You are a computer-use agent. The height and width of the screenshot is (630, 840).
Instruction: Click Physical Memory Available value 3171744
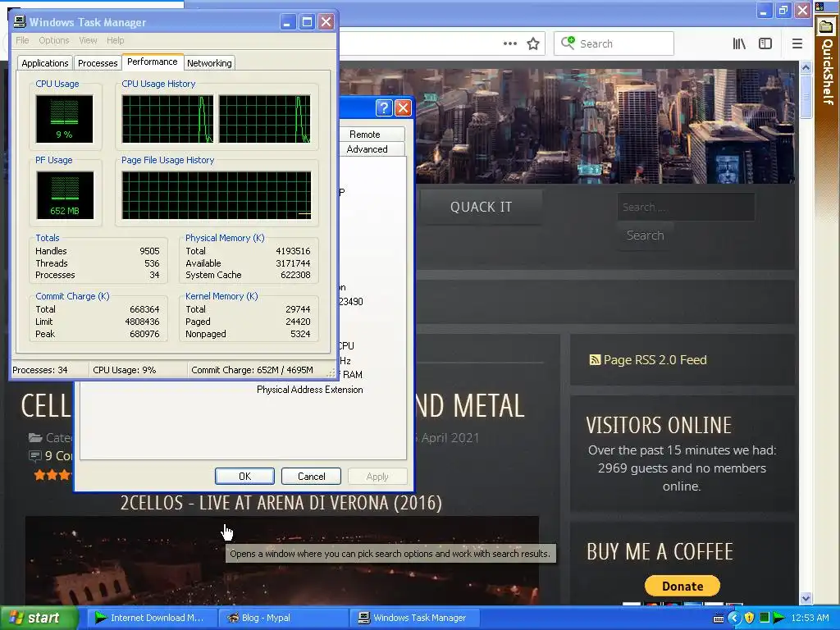click(x=293, y=263)
